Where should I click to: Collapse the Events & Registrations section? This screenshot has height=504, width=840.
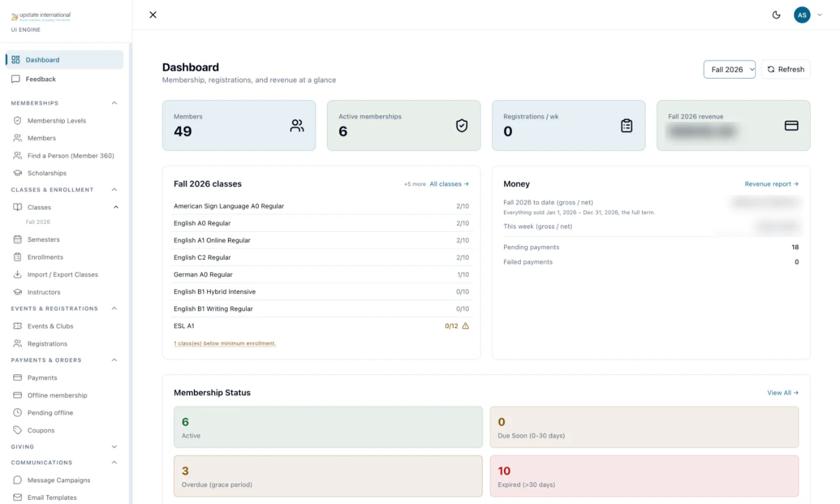(x=114, y=308)
